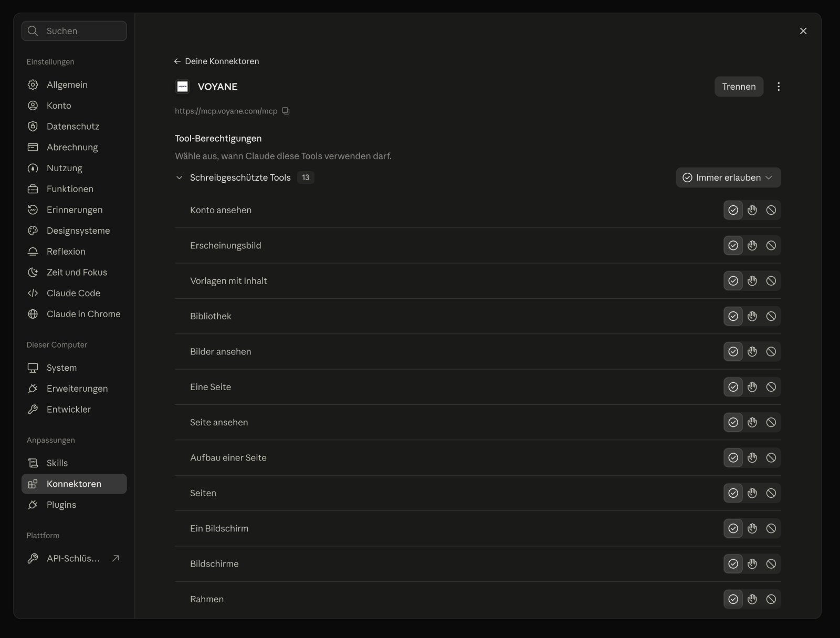Always allow the Bilder ansehen tool

[x=733, y=351]
